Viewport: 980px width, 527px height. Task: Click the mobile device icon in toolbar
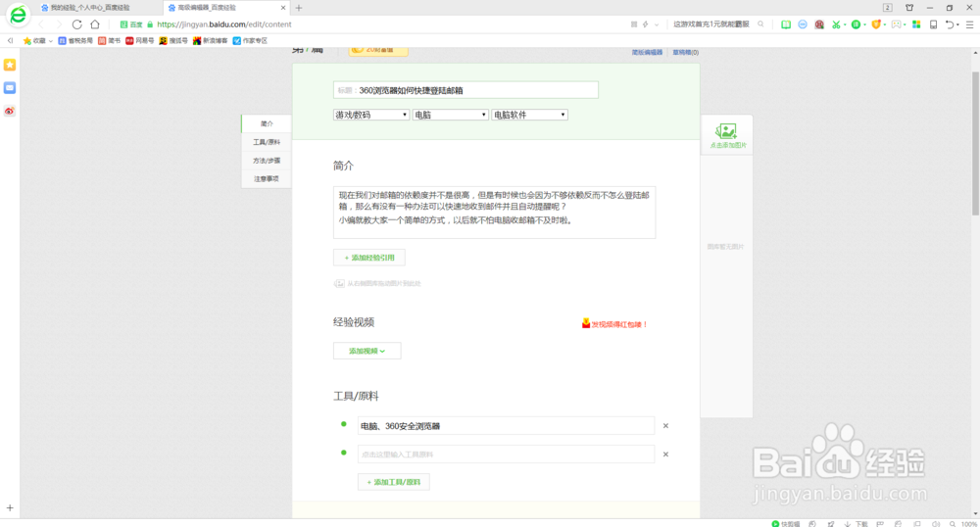(x=934, y=24)
